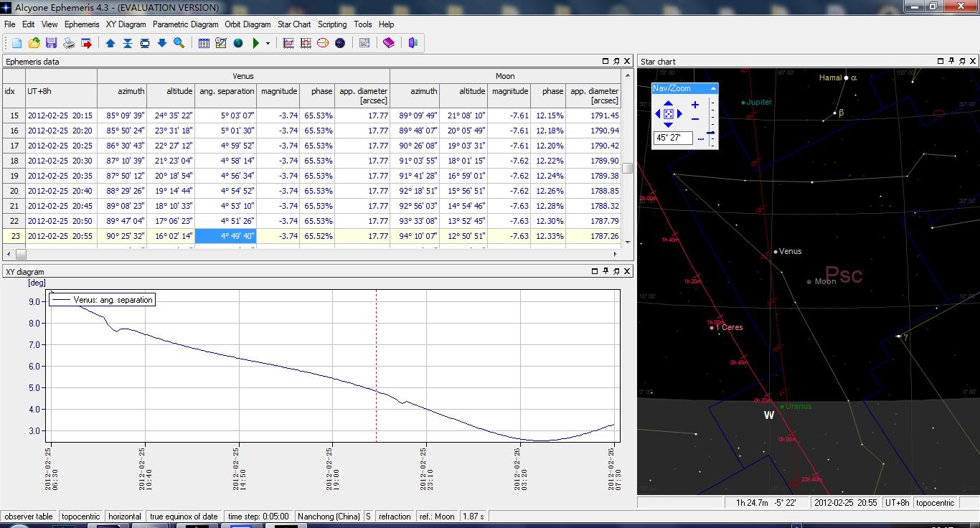
Task: Click the 'observer table' status bar entry
Action: click(x=29, y=517)
